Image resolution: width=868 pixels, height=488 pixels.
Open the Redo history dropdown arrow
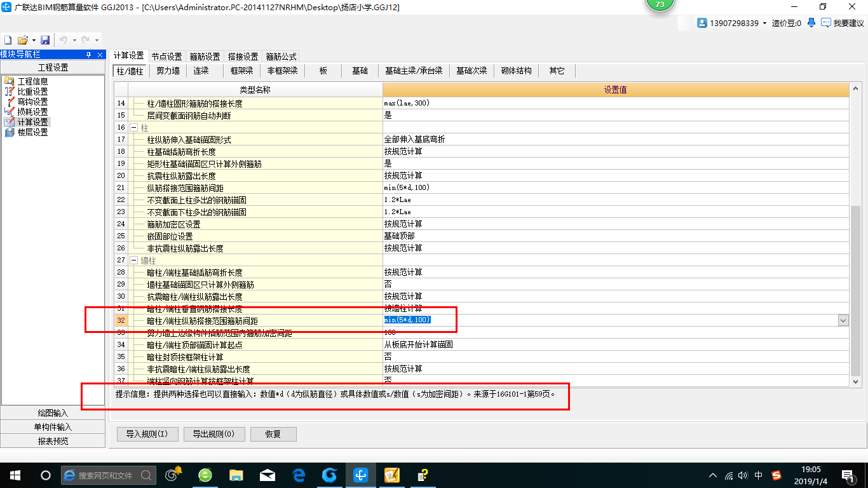tap(97, 40)
